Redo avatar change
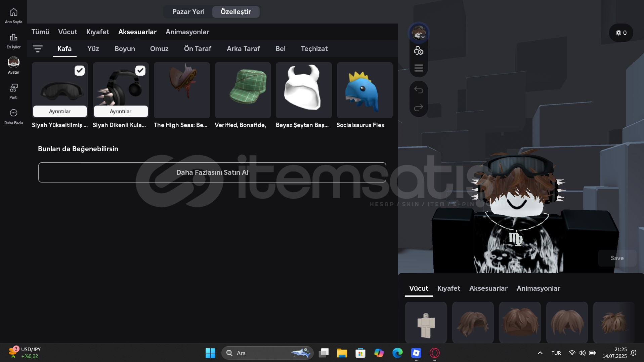 [x=418, y=108]
